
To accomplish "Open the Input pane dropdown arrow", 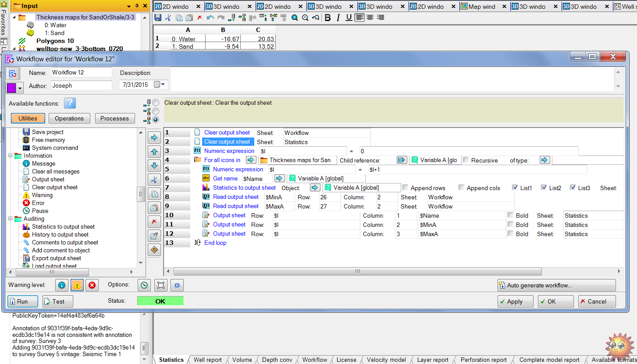I will (129, 6).
